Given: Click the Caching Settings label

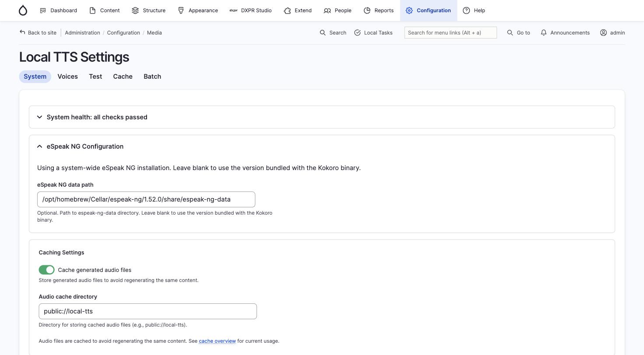Looking at the screenshot, I should coord(61,253).
